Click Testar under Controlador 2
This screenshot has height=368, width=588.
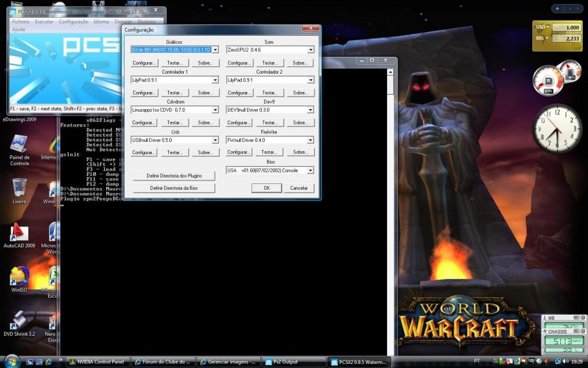click(x=270, y=93)
